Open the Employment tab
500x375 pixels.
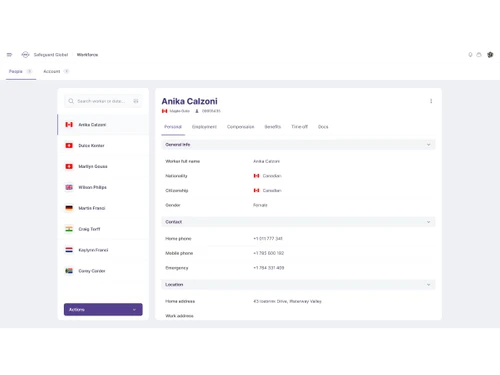(x=204, y=127)
